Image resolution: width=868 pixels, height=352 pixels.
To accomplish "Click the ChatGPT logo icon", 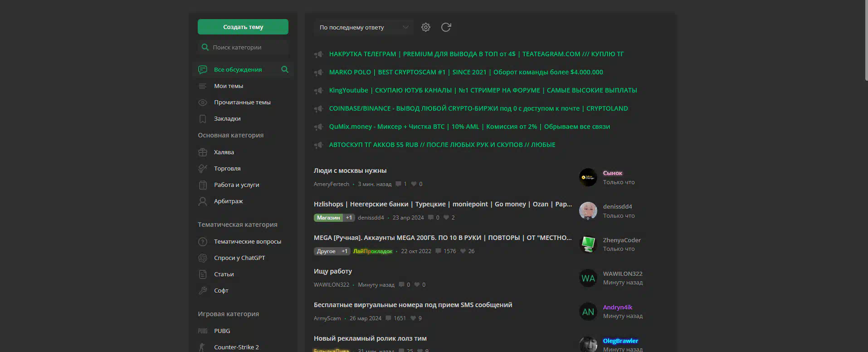I will [x=203, y=258].
